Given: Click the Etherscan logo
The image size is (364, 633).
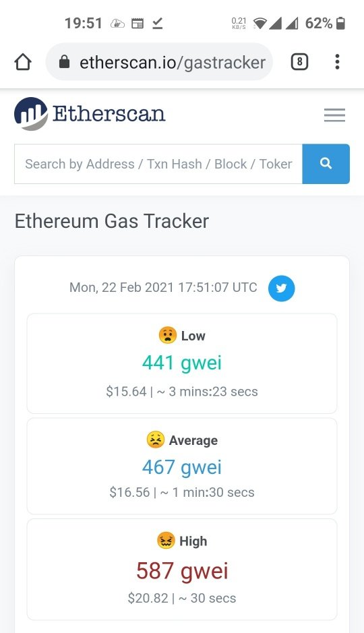Looking at the screenshot, I should point(90,114).
